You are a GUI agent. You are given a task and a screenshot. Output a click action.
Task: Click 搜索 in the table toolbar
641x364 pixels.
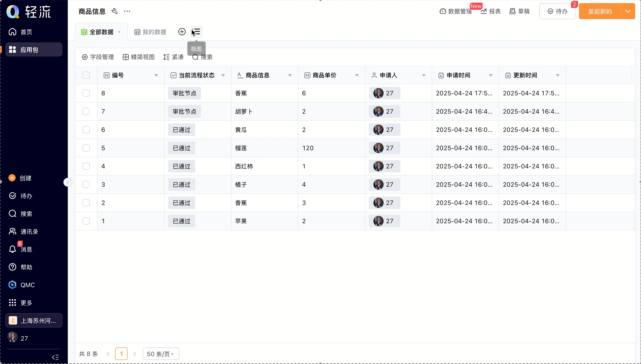pyautogui.click(x=203, y=57)
